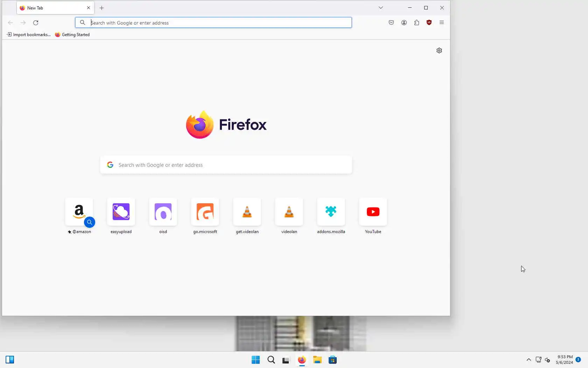Open Windows taskbar Search
588x368 pixels.
pos(271,360)
